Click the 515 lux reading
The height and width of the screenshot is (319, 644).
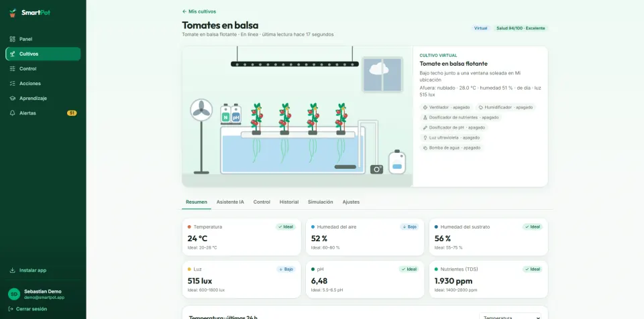point(200,281)
